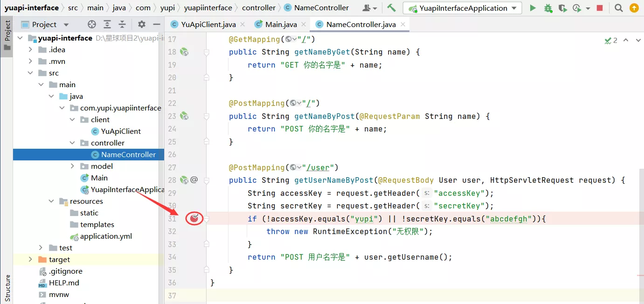The height and width of the screenshot is (304, 644).
Task: Collapse the src folder
Action: [31, 73]
